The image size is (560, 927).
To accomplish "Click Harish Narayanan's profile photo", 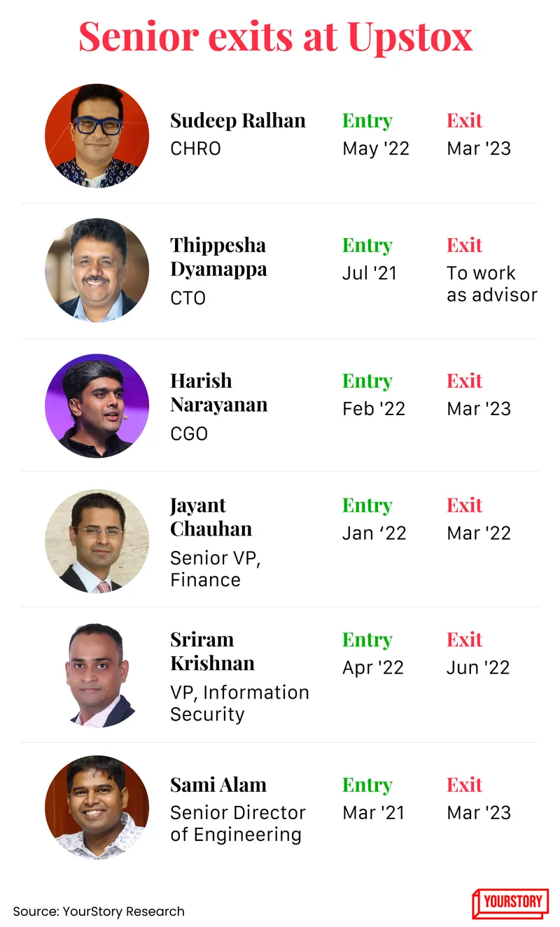I will (97, 406).
